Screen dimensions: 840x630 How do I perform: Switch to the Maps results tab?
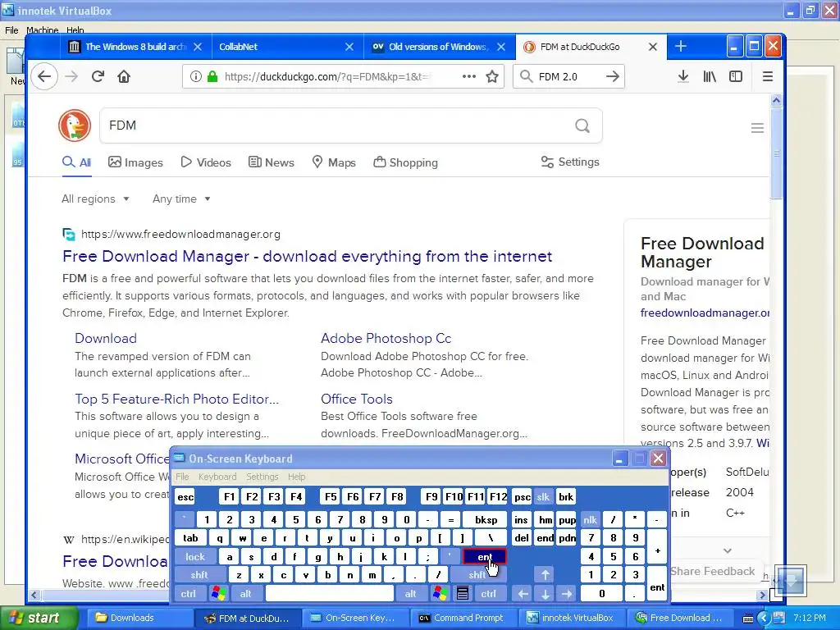tap(334, 162)
